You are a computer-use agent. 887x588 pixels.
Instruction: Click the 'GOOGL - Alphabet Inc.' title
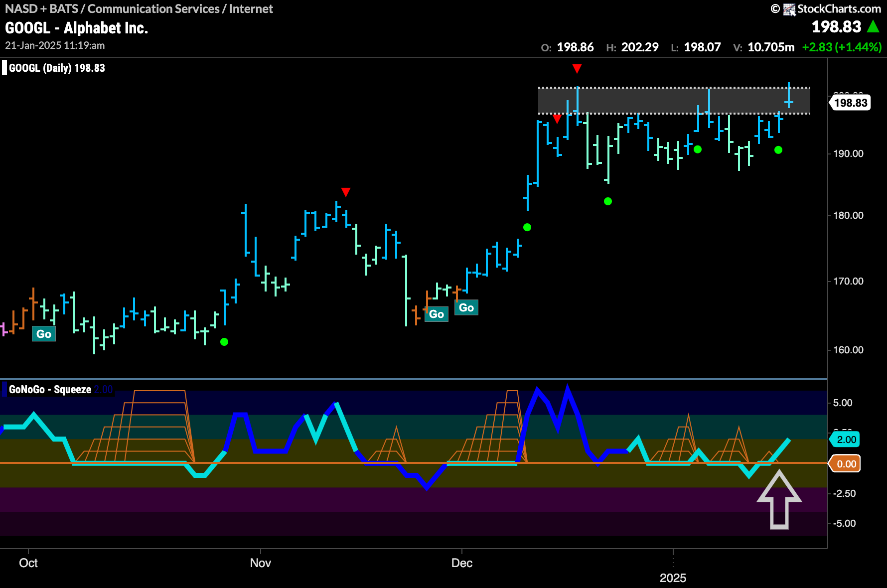[77, 28]
